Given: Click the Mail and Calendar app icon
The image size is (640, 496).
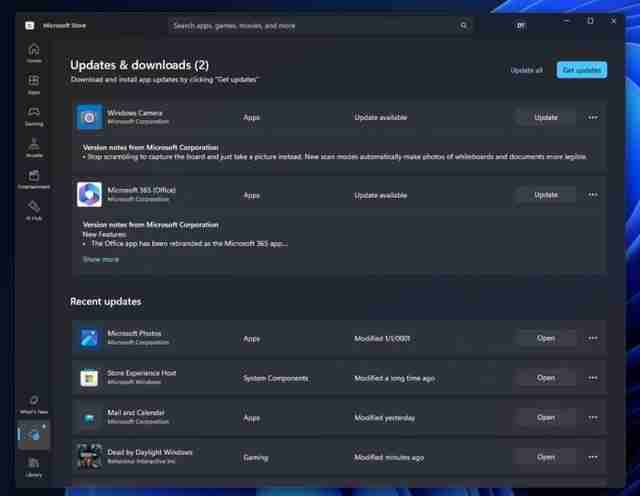Looking at the screenshot, I should (89, 418).
